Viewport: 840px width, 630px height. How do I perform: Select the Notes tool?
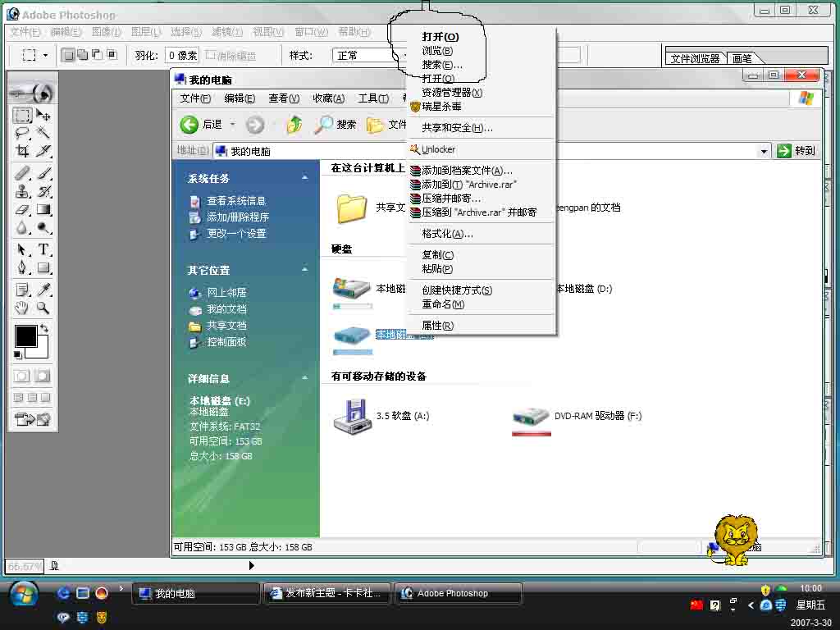point(22,290)
